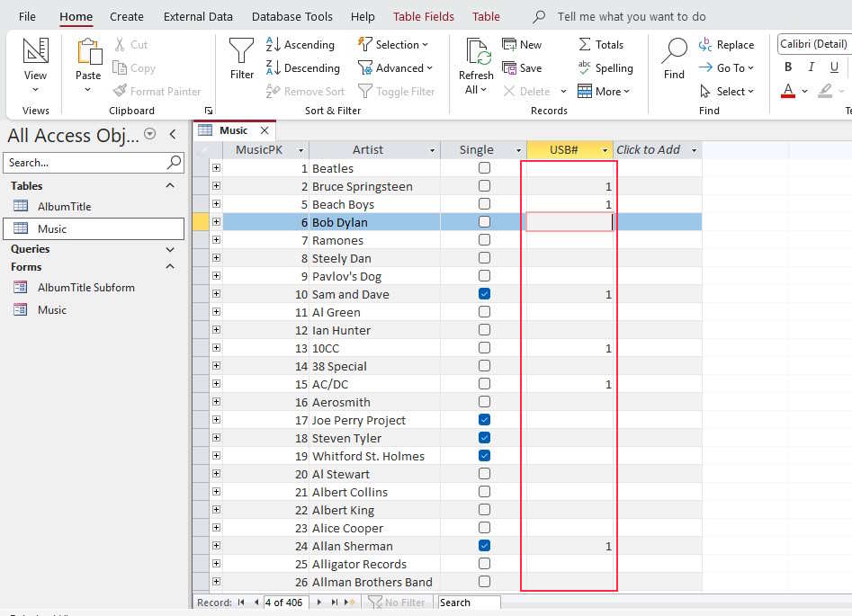Open the MusicPK column dropdown
The width and height of the screenshot is (852, 616).
click(301, 150)
